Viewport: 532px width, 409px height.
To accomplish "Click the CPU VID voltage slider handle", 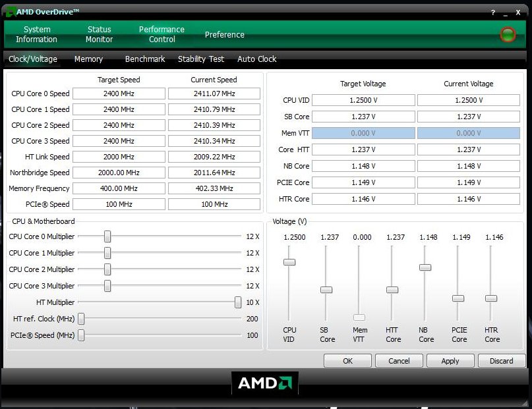I will click(x=289, y=262).
